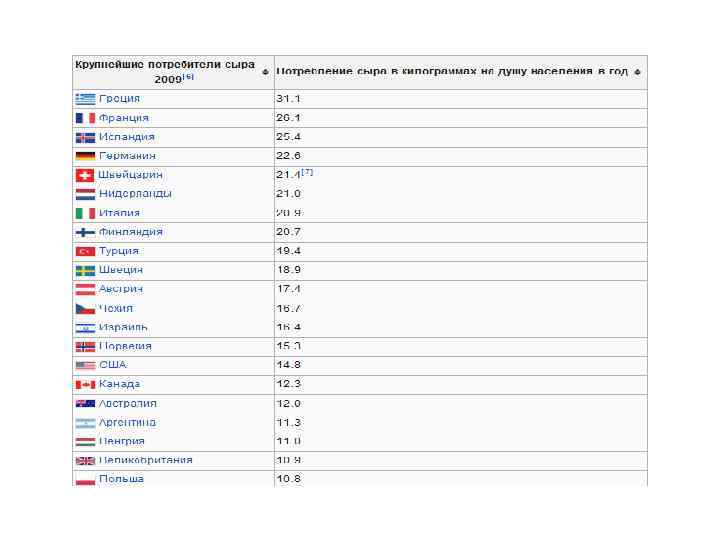Open the Франция link

coord(124,118)
